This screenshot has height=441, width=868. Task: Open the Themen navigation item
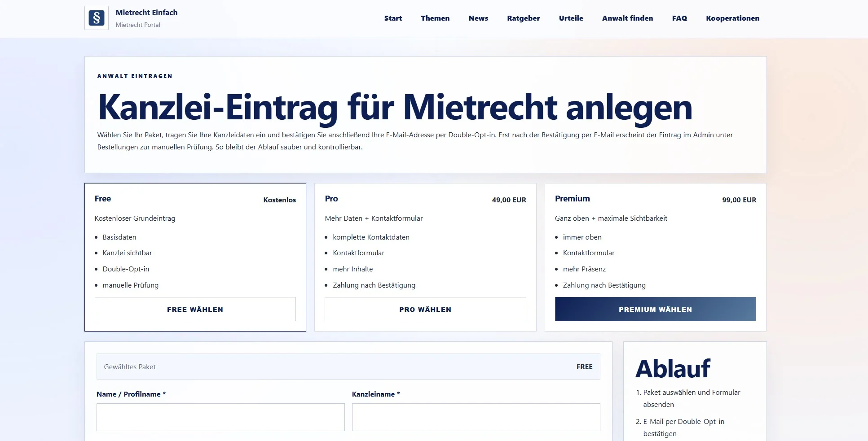pos(435,18)
